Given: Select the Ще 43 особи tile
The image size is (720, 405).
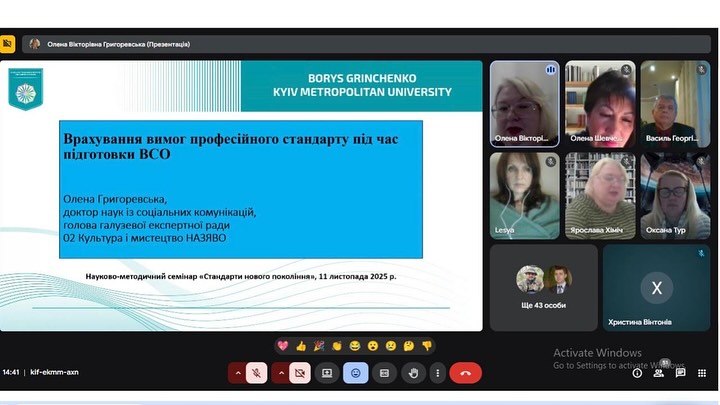Looking at the screenshot, I should click(x=543, y=287).
